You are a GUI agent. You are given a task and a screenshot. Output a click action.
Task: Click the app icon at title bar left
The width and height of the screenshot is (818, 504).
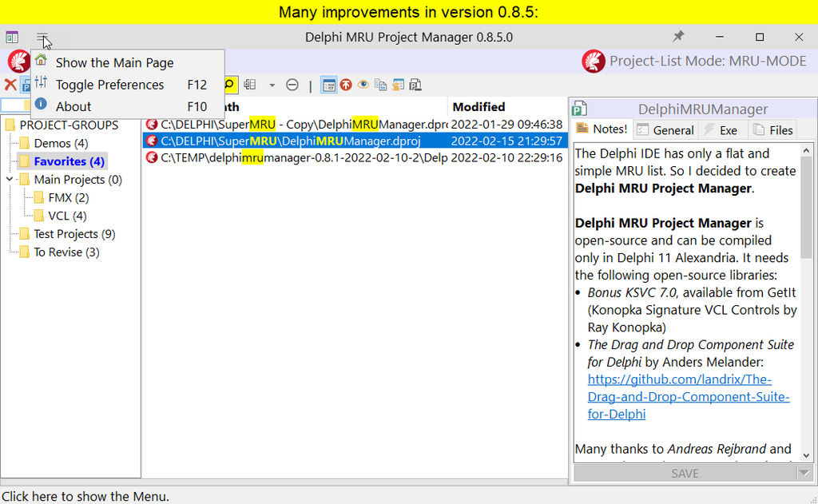(x=12, y=37)
